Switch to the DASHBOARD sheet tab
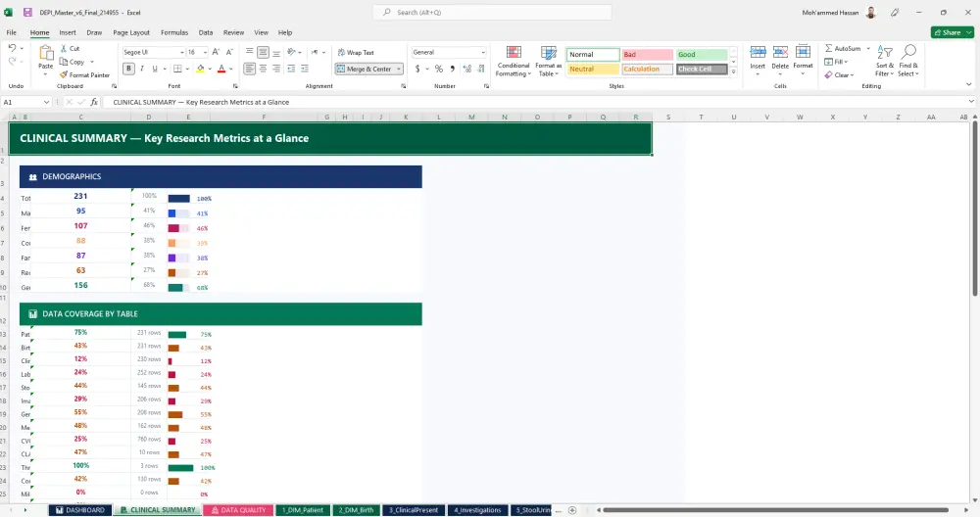 click(80, 510)
